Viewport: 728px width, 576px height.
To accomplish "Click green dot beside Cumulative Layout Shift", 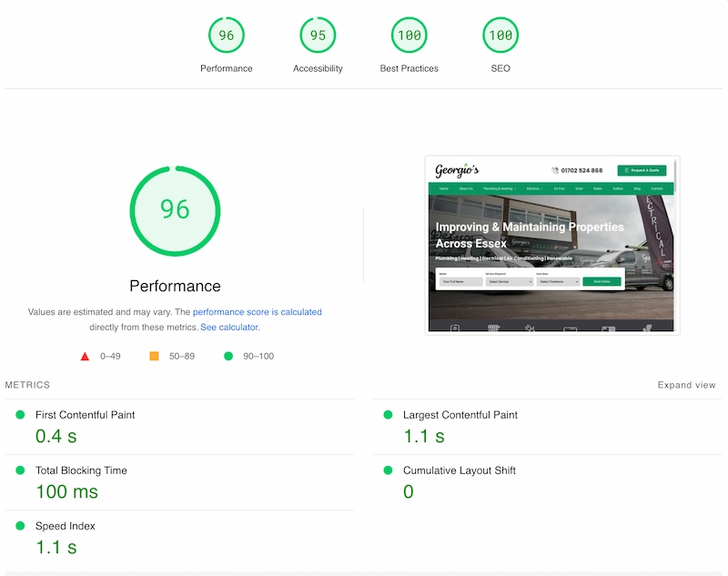I will click(389, 470).
